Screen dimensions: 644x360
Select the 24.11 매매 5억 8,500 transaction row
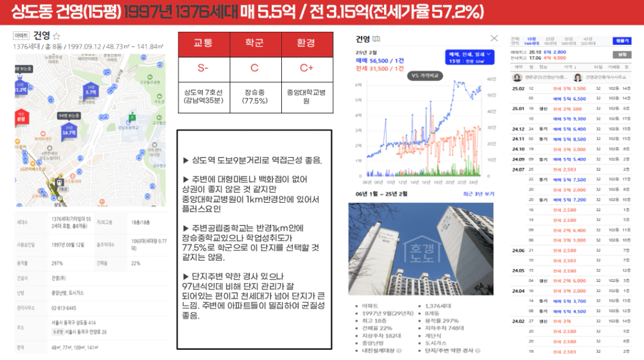[x=571, y=139]
